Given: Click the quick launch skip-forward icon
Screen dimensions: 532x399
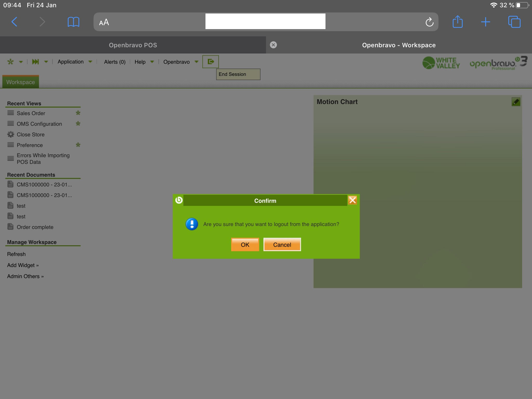Looking at the screenshot, I should (35, 62).
